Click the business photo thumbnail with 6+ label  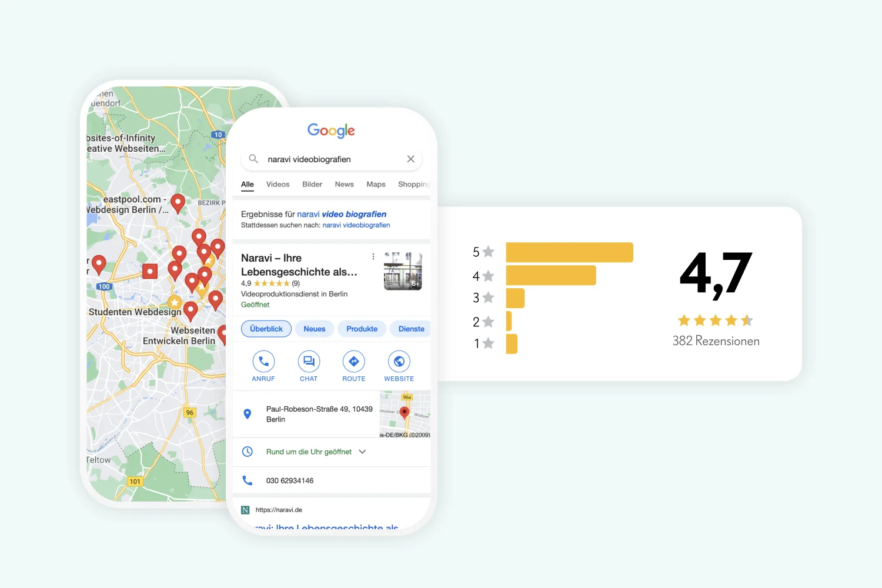(403, 271)
